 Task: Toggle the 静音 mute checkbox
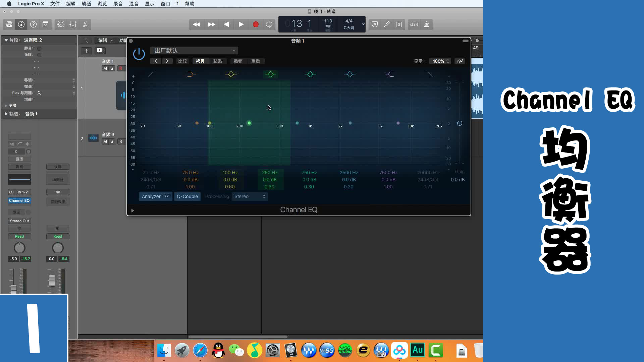click(x=39, y=49)
